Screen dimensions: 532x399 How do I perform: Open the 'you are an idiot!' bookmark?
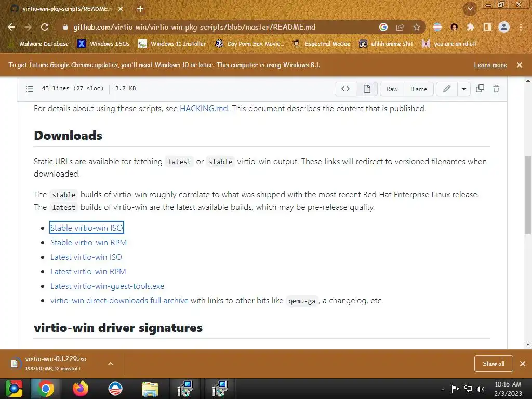point(449,44)
